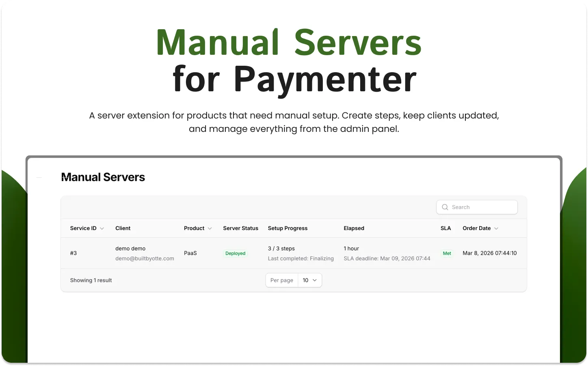This screenshot has height=366, width=588.
Task: Sort the table by Product
Action: (x=193, y=228)
